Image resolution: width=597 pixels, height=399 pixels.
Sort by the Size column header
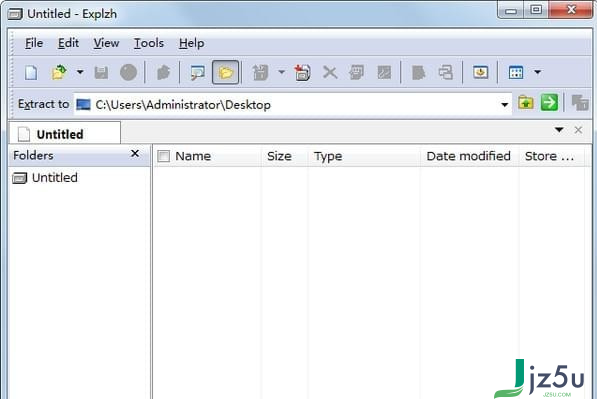279,156
